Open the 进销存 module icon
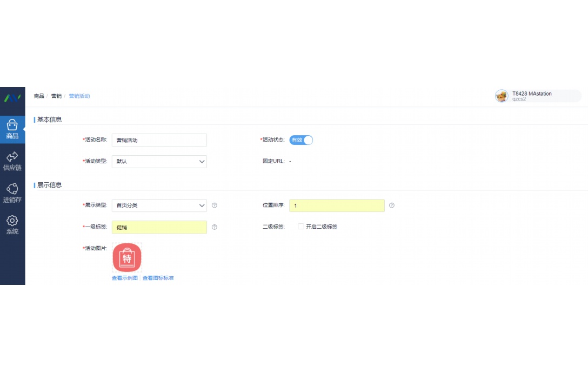 (x=12, y=191)
